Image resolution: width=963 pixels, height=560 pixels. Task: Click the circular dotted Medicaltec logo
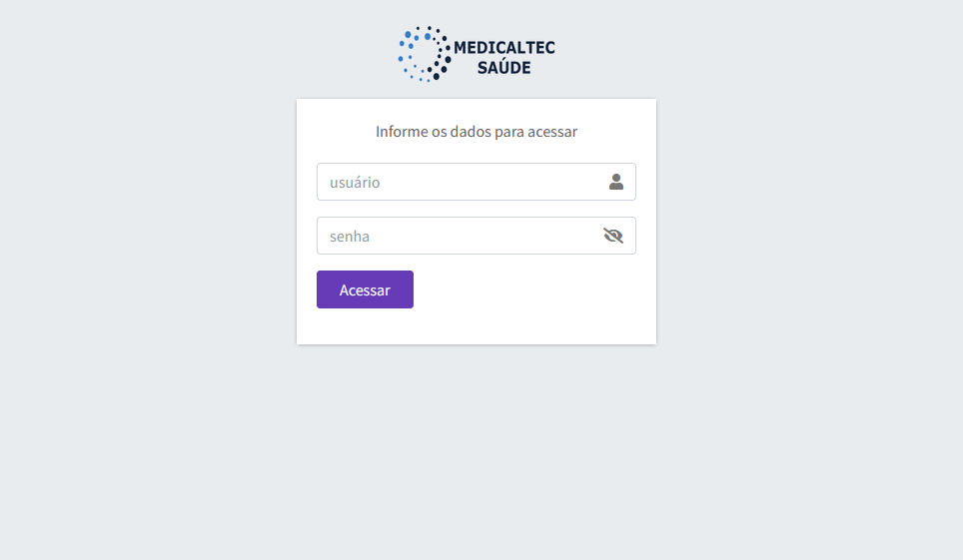(x=425, y=54)
